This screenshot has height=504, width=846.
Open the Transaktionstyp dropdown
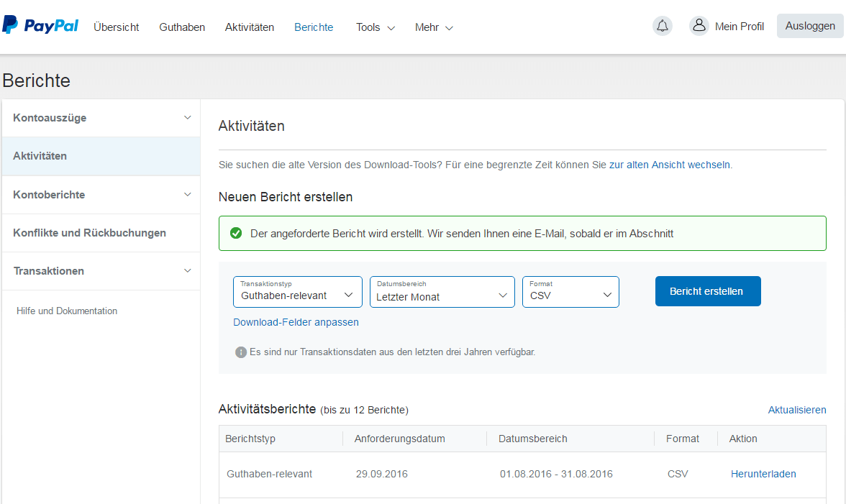298,292
